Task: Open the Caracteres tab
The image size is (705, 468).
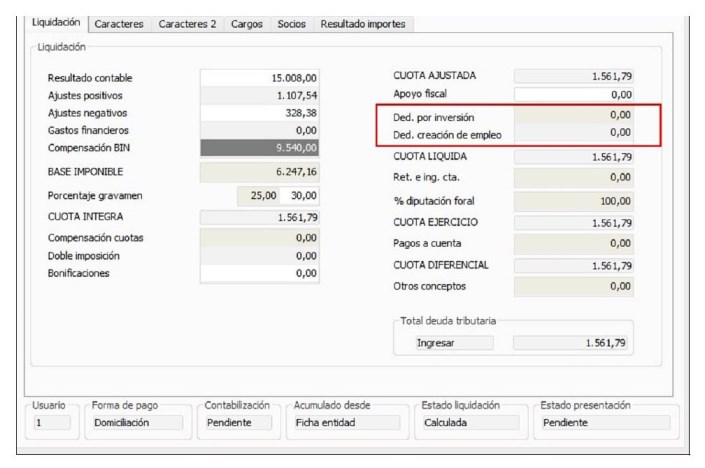Action: click(x=119, y=24)
